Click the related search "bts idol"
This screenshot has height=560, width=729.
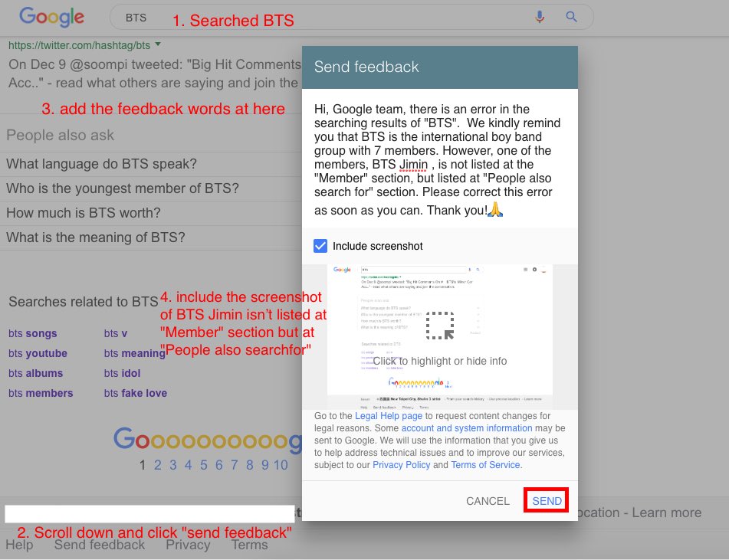[x=122, y=373]
